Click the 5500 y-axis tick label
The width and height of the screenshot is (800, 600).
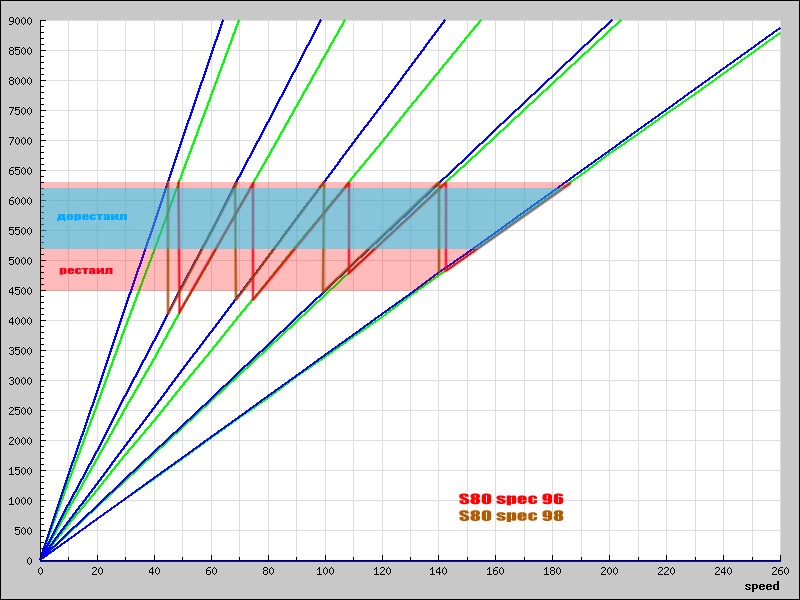pyautogui.click(x=20, y=231)
